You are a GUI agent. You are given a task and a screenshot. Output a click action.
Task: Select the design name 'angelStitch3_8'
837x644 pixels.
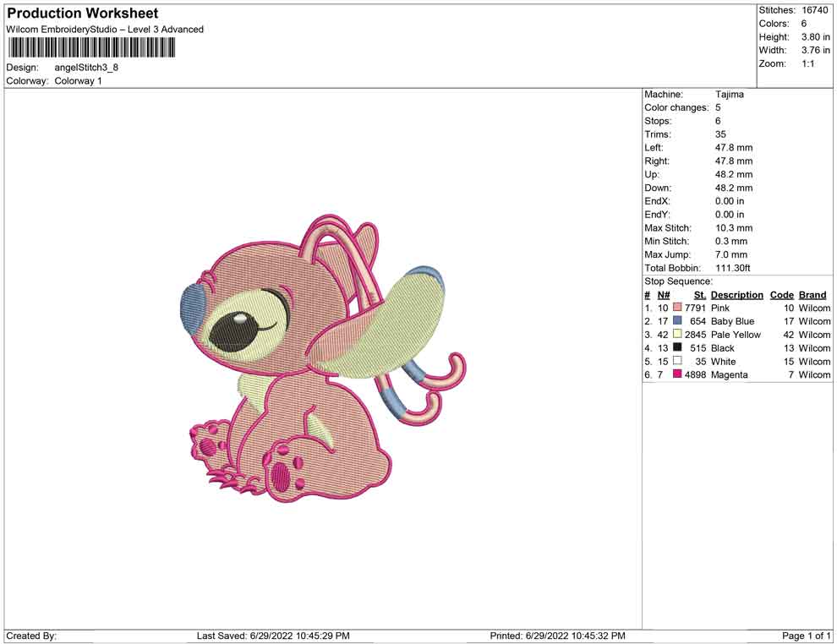tap(86, 68)
